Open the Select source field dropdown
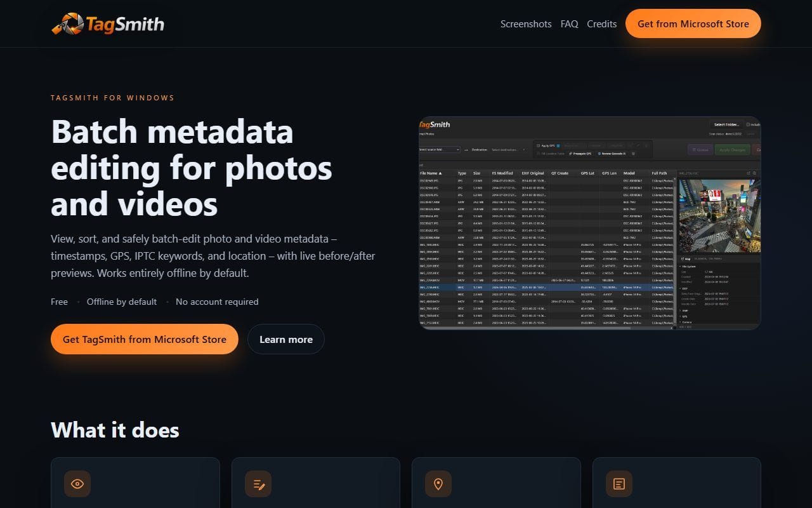The width and height of the screenshot is (812, 508). click(x=440, y=149)
